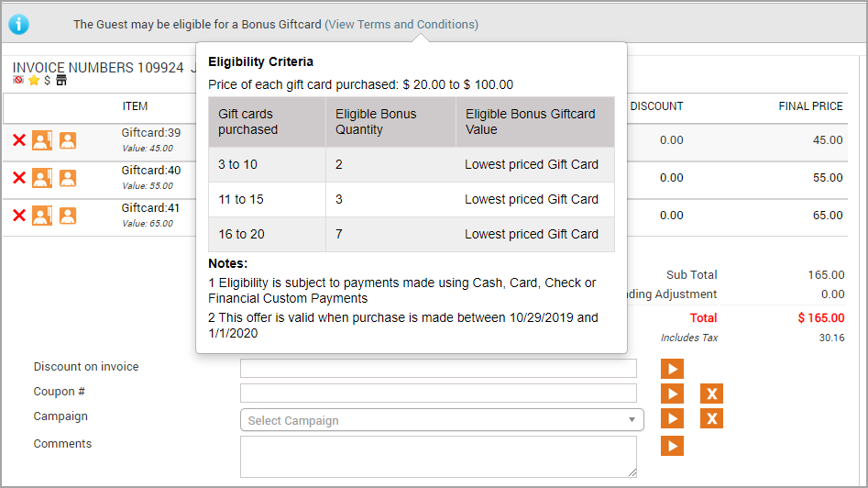Remove Giftcard:39 with red X
Viewport: 868px width, 488px height.
[19, 140]
